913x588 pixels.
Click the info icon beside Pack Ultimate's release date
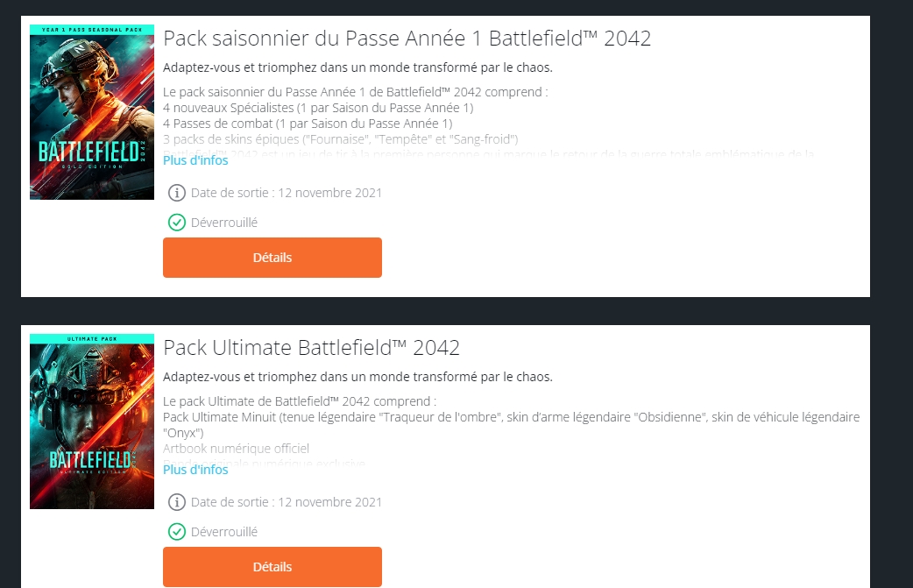(x=177, y=502)
